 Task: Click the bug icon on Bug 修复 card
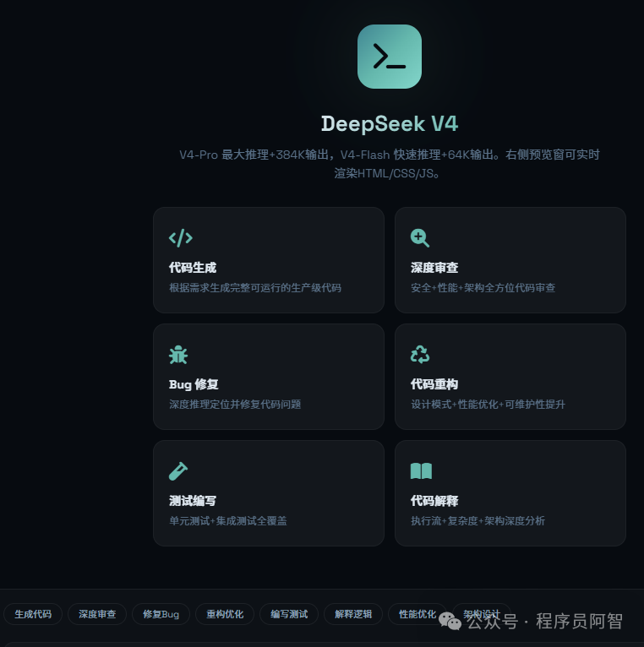coord(178,355)
